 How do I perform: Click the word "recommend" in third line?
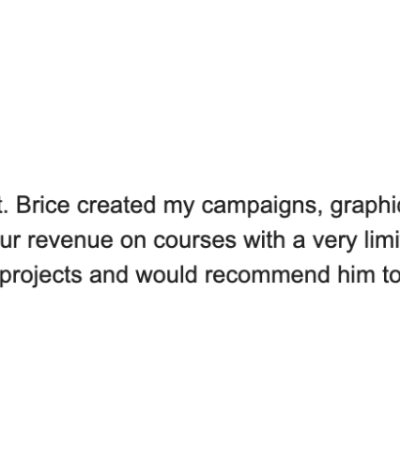(268, 274)
